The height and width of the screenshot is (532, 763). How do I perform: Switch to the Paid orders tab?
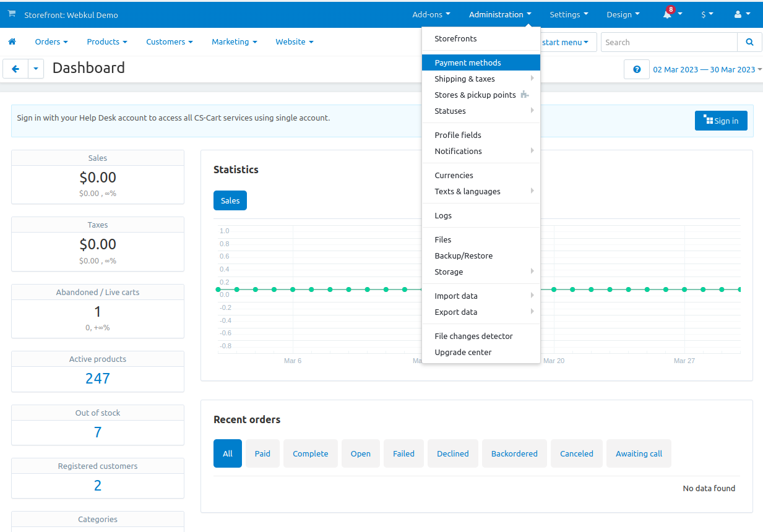[x=262, y=453]
